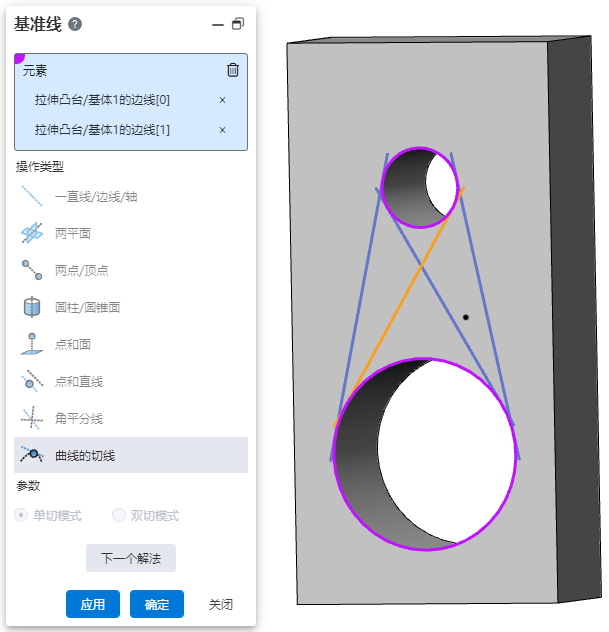Delete all elements with the trash icon
The image size is (609, 632).
233,70
